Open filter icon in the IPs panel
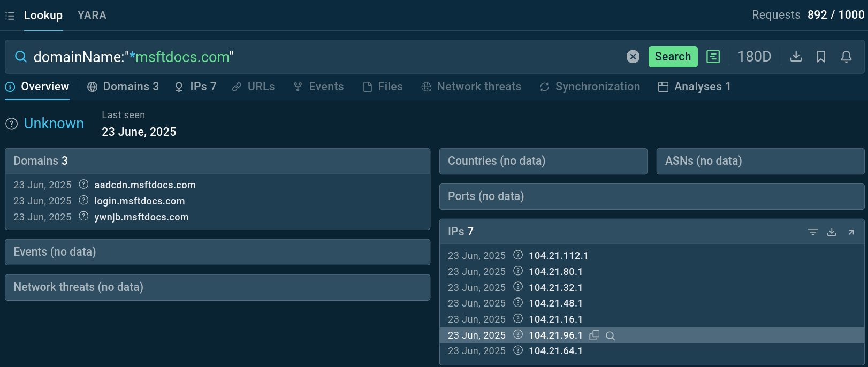 (812, 232)
